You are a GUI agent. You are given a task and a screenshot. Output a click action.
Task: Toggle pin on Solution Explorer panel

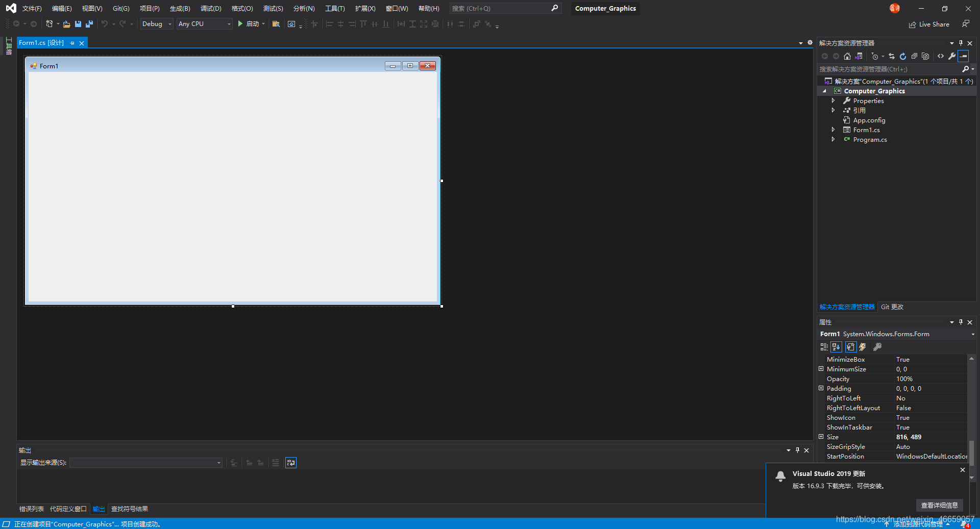961,43
